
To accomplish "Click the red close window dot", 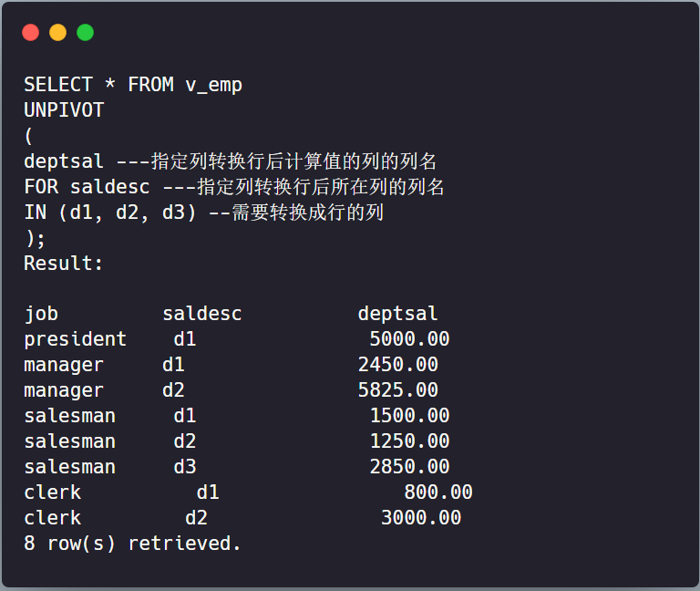I will 31,33.
